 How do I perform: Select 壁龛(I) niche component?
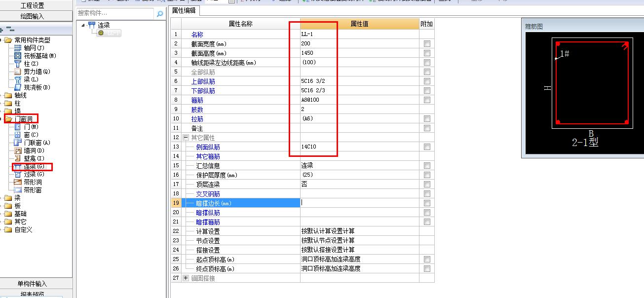(x=30, y=158)
